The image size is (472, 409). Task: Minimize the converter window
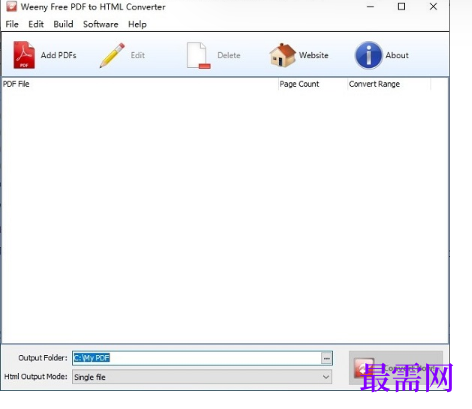click(370, 7)
